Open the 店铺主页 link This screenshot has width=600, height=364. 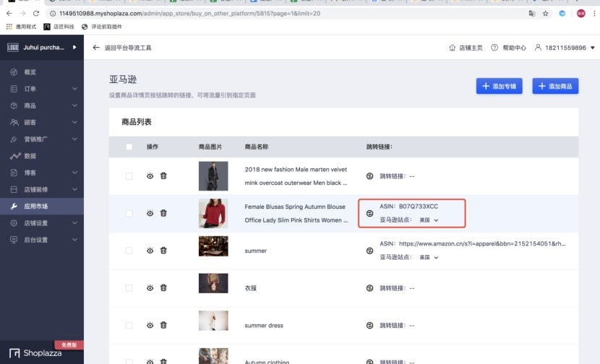471,48
